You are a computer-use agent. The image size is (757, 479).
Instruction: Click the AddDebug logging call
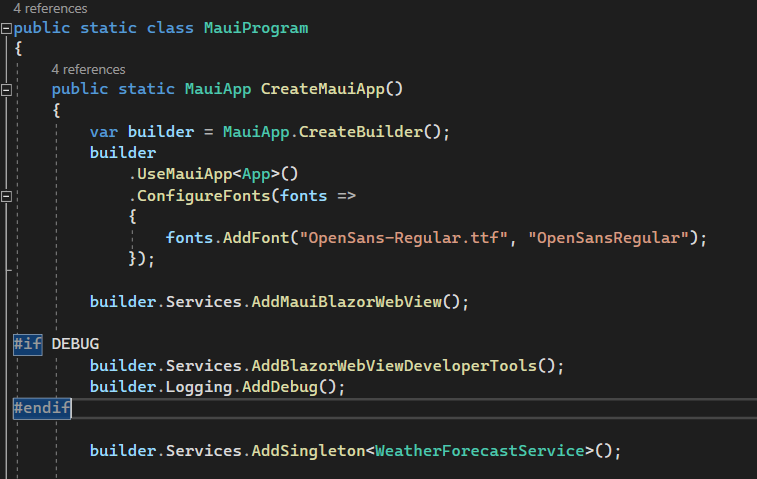click(x=280, y=387)
